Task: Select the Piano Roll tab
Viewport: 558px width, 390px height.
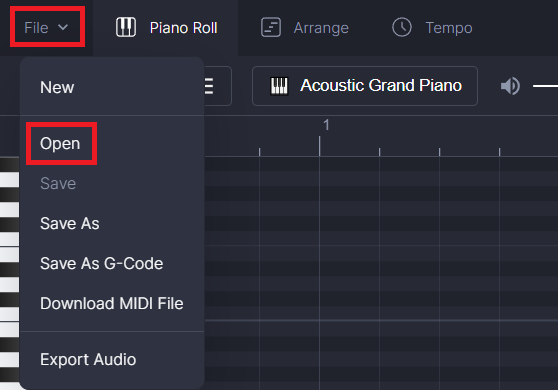Action: pyautogui.click(x=166, y=28)
